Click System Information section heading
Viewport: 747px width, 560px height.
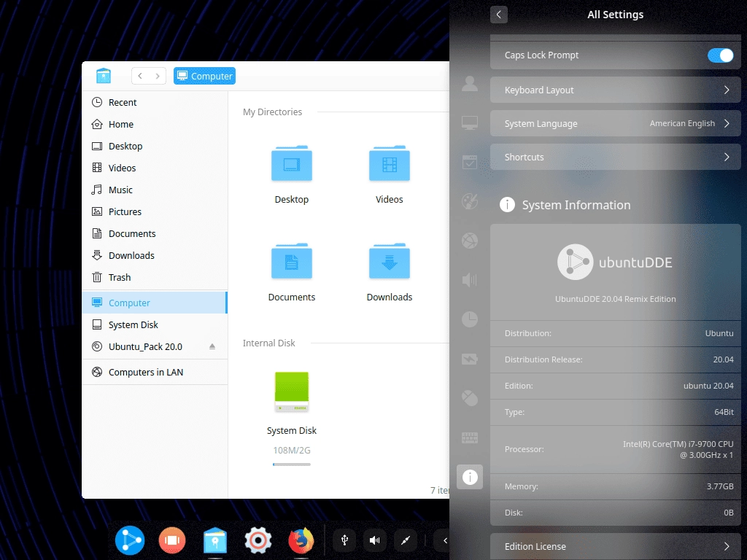(x=576, y=205)
